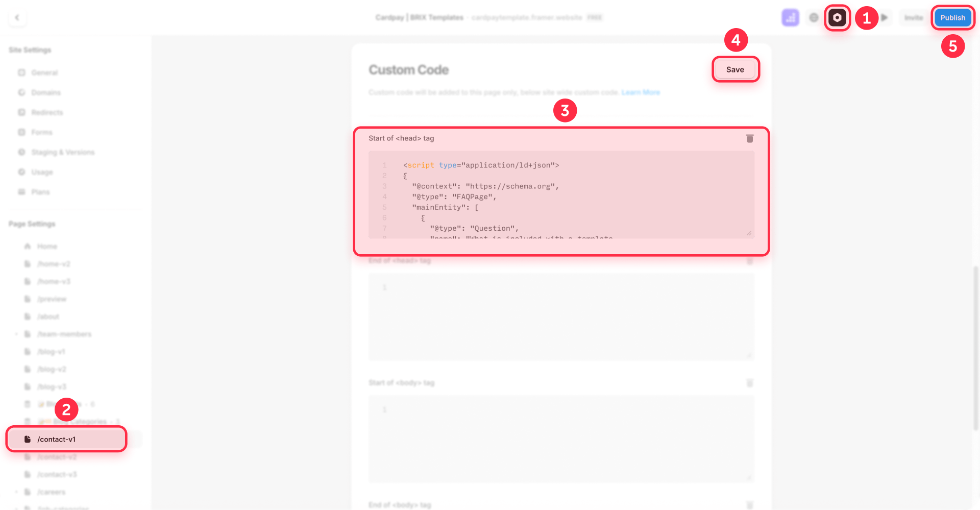Image resolution: width=980 pixels, height=510 pixels.
Task: Delete the End of head tag code
Action: (749, 261)
